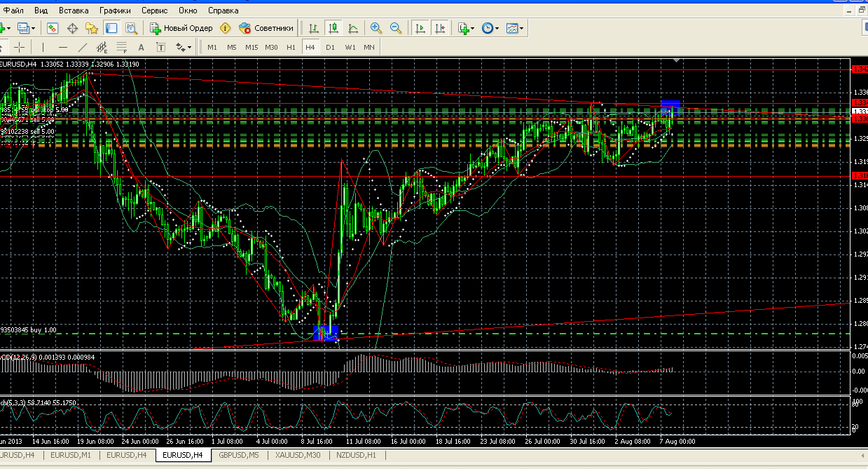
Task: Select the Fibonacci retracement tool
Action: (122, 47)
